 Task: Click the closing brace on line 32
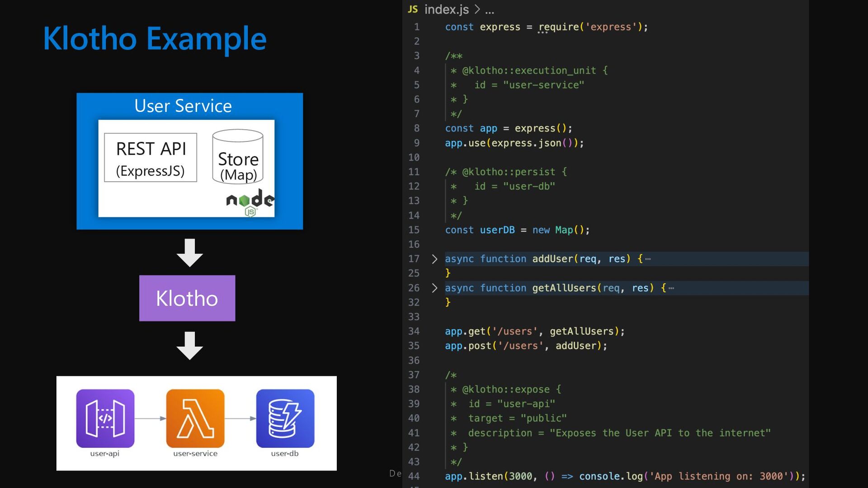[x=448, y=302]
